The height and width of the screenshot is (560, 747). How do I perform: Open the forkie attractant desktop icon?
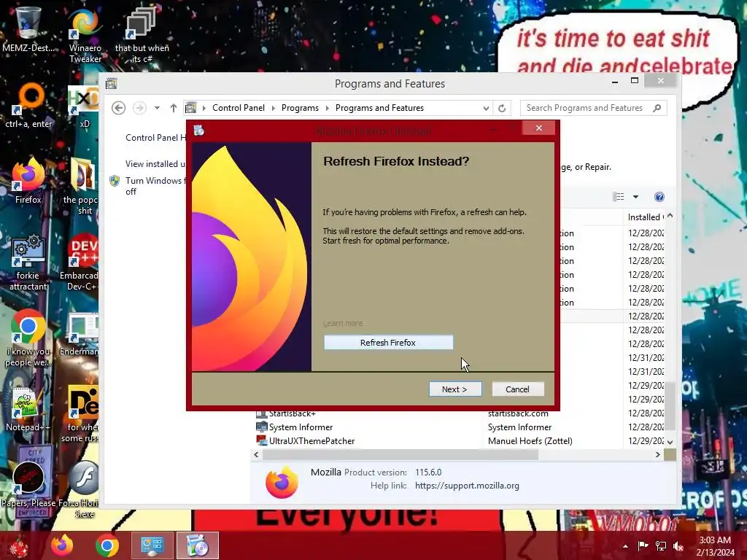28,262
